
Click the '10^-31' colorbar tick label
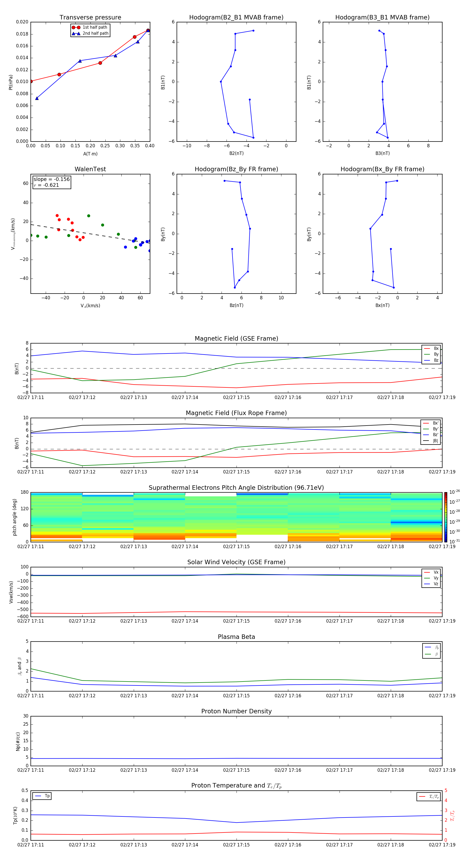(454, 542)
